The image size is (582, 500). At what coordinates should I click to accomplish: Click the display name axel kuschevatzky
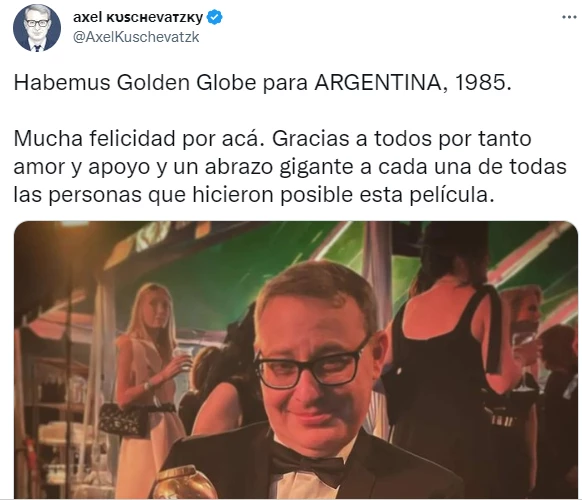click(x=138, y=17)
